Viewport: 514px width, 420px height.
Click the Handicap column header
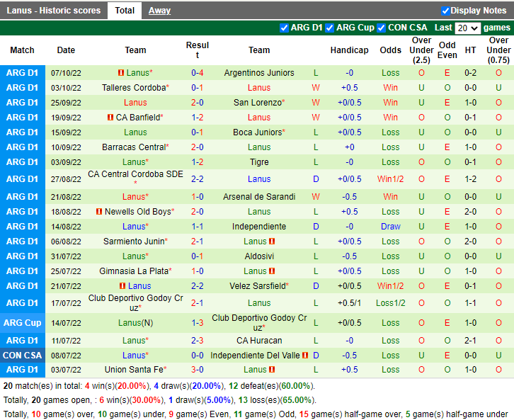coord(350,50)
